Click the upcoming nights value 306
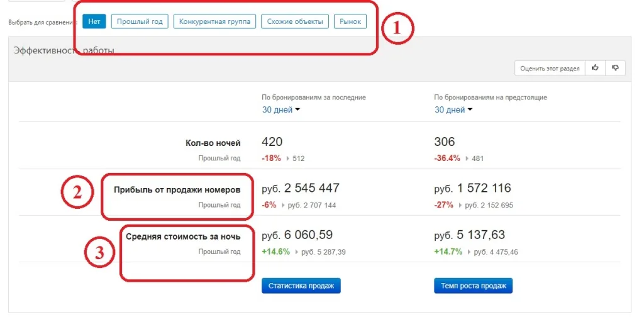The height and width of the screenshot is (322, 644). tap(445, 142)
